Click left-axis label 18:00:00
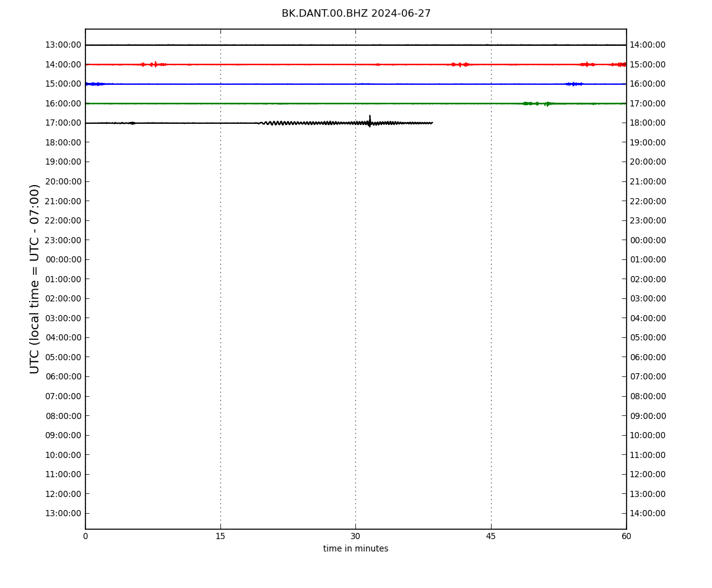This screenshot has width=712, height=588. (63, 142)
